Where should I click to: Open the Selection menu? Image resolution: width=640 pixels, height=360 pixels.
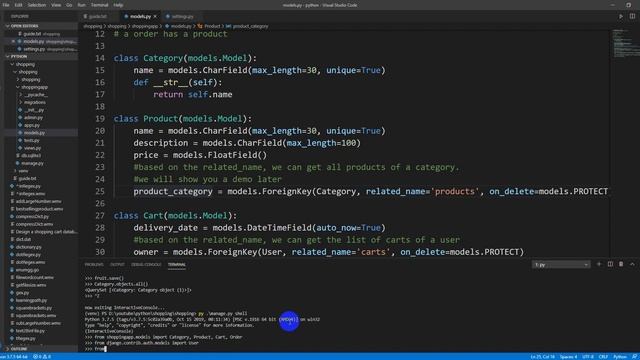click(37, 5)
